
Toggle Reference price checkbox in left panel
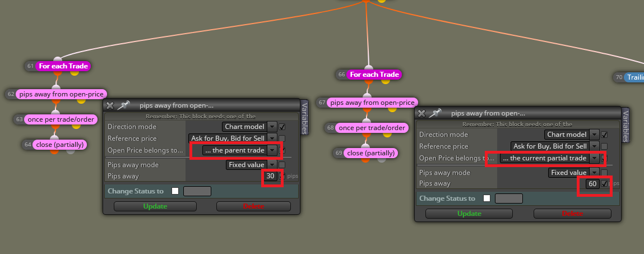[282, 138]
